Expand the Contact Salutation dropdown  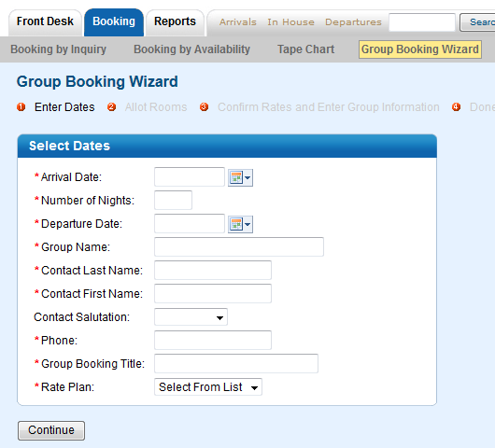tap(191, 317)
